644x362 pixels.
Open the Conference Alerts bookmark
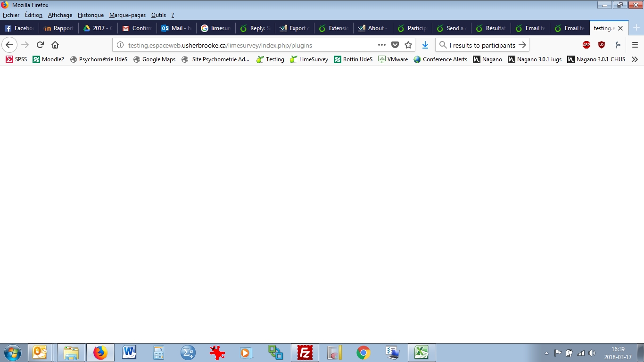pos(440,59)
